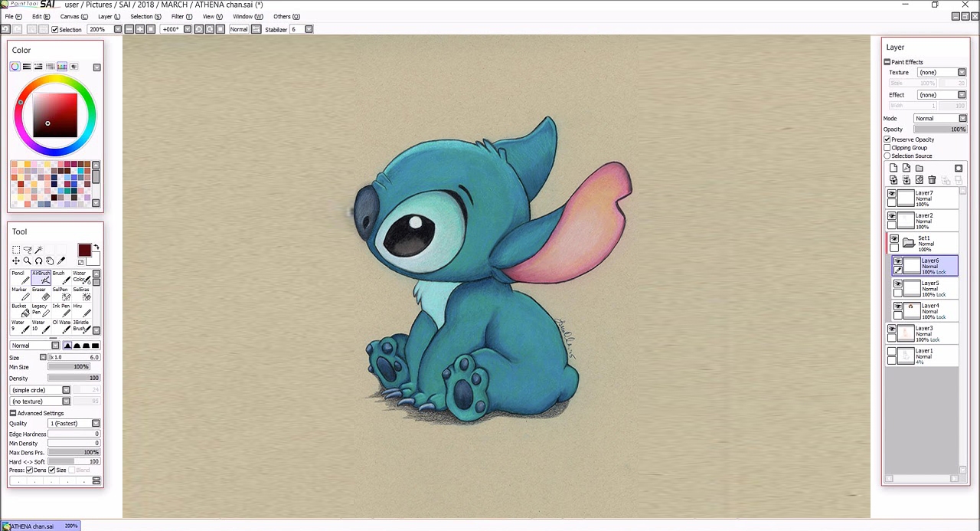Image resolution: width=980 pixels, height=531 pixels.
Task: Select the rectangular Selection tool
Action: (x=16, y=250)
